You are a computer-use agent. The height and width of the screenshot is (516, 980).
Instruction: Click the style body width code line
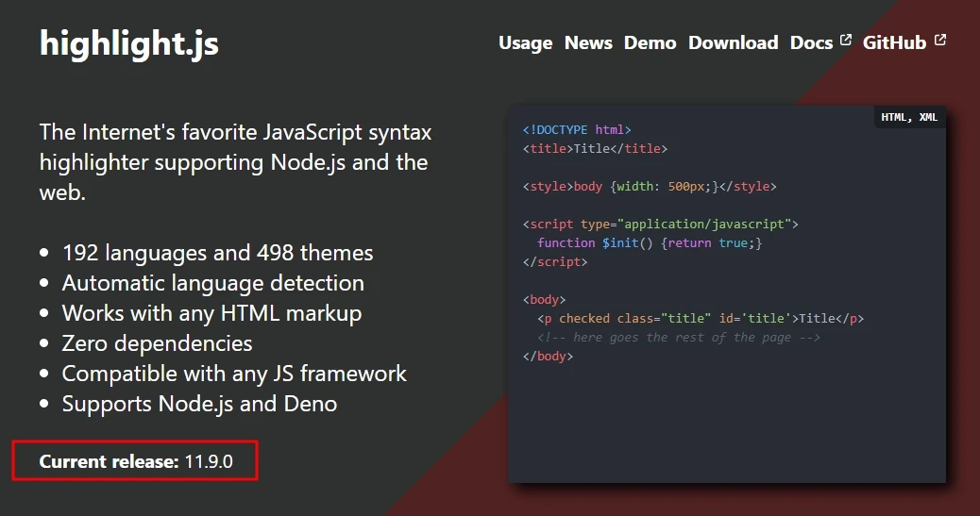click(x=650, y=186)
